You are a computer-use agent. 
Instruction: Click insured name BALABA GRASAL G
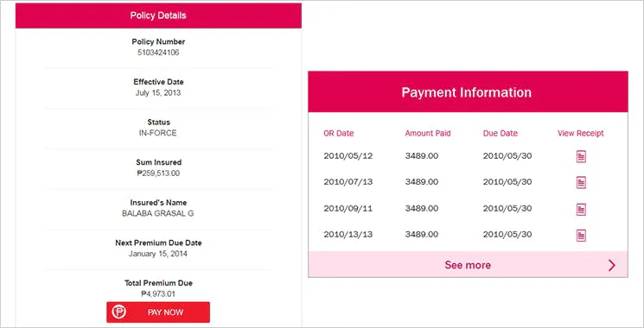click(x=158, y=213)
